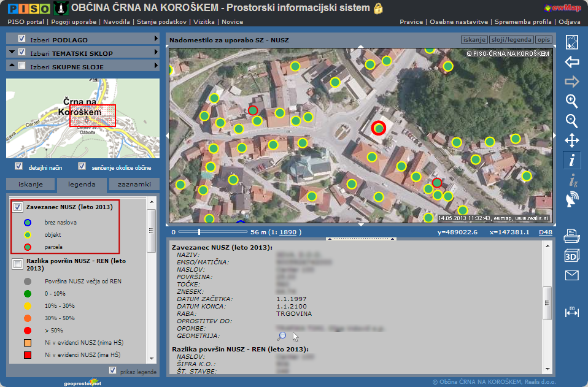Click the geometry magnifier icon in results
This screenshot has width=588, height=387.
282,336
